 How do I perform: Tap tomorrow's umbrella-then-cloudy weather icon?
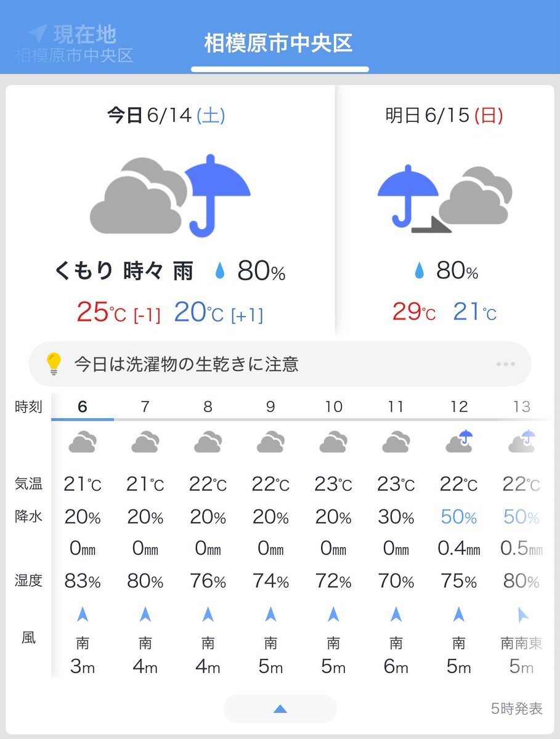(x=445, y=198)
